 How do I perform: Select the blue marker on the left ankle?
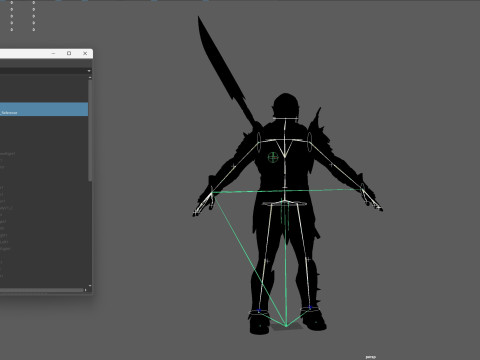pos(259,310)
